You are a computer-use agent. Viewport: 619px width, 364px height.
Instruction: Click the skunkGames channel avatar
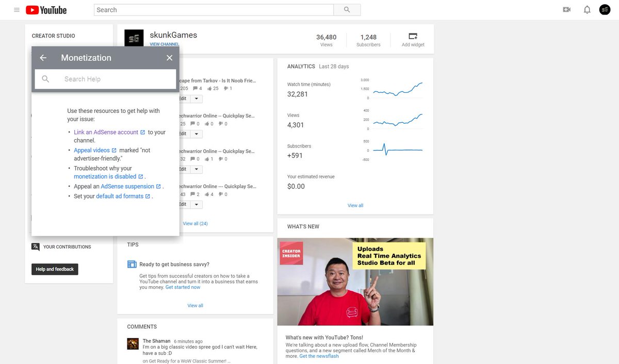(134, 39)
